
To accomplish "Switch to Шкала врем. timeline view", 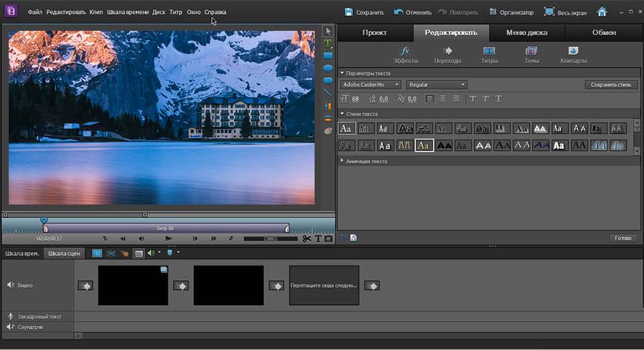I will pos(22,253).
